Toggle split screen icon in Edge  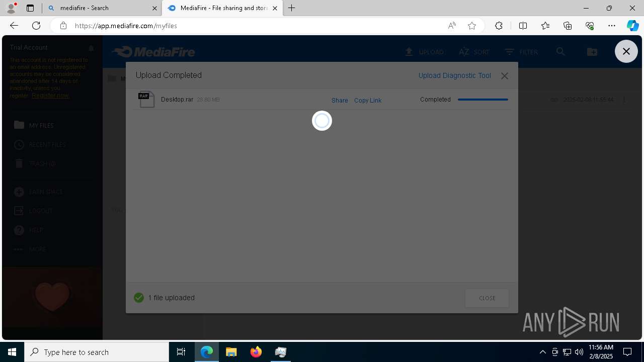pos(523,26)
